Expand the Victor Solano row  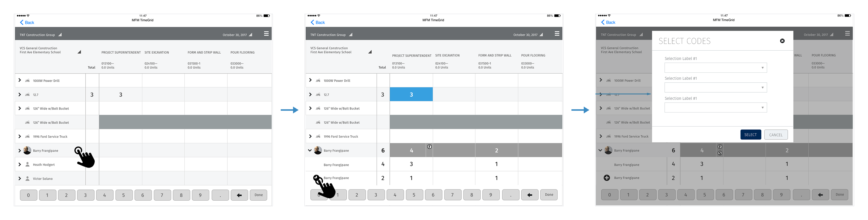tap(20, 179)
